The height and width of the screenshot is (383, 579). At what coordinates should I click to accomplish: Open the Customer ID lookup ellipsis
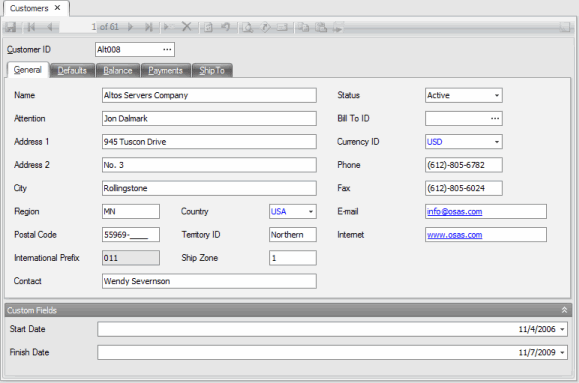coord(167,49)
